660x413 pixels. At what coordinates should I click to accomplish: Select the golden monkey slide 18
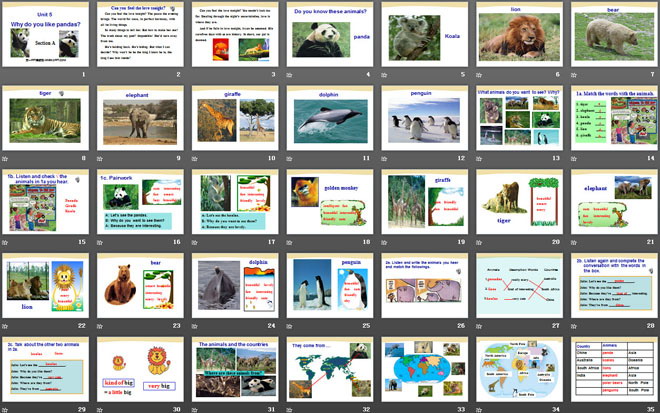tap(329, 203)
